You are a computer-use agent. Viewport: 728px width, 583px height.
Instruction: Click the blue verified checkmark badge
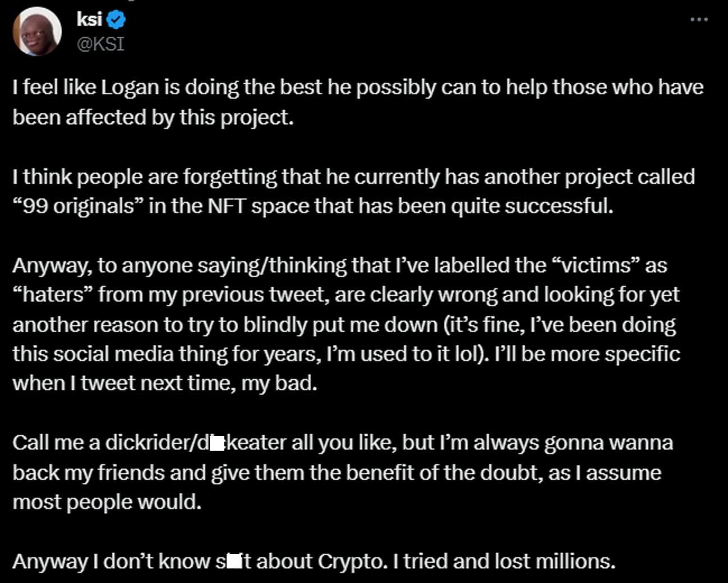point(116,20)
